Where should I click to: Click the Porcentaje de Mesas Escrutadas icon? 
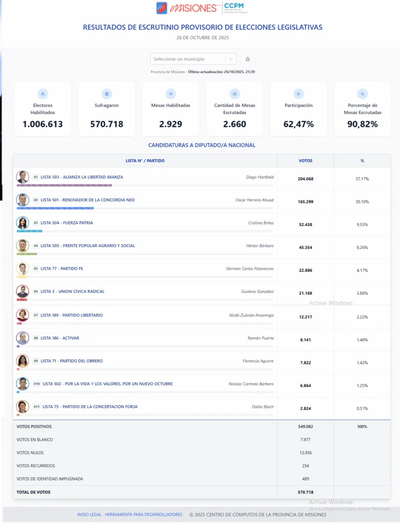point(363,94)
